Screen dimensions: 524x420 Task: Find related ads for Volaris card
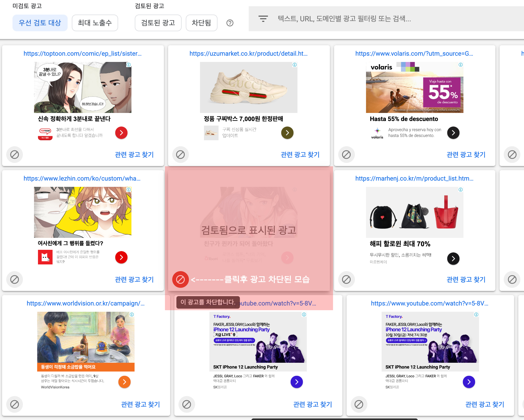466,155
